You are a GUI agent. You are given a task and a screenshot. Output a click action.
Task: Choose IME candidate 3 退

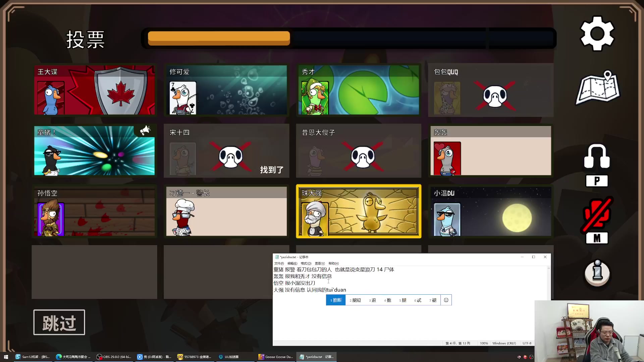(372, 300)
